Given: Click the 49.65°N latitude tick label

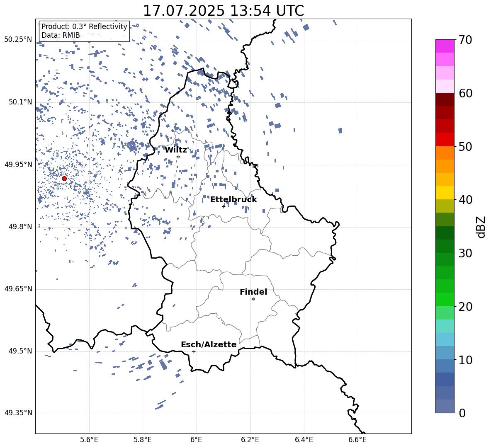Looking at the screenshot, I should [18, 289].
